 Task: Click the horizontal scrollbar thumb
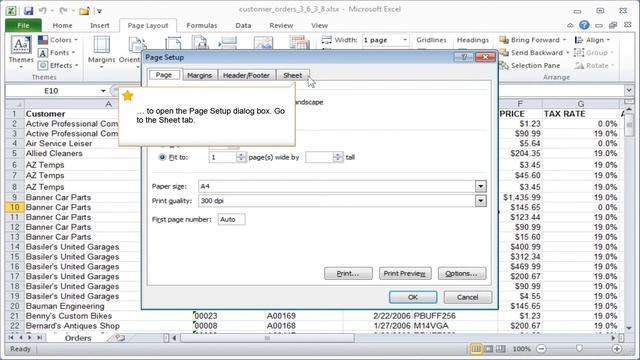267,338
